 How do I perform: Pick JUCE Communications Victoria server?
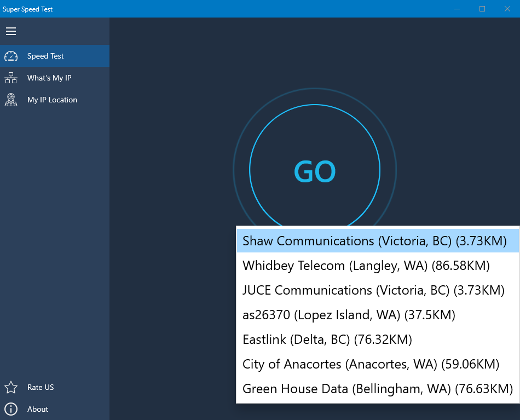pyautogui.click(x=373, y=290)
